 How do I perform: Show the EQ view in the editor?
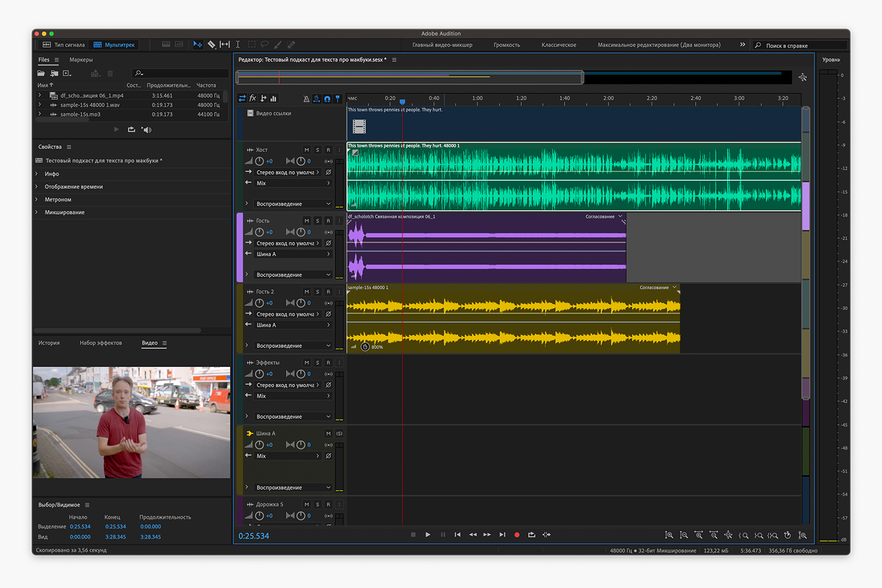274,99
